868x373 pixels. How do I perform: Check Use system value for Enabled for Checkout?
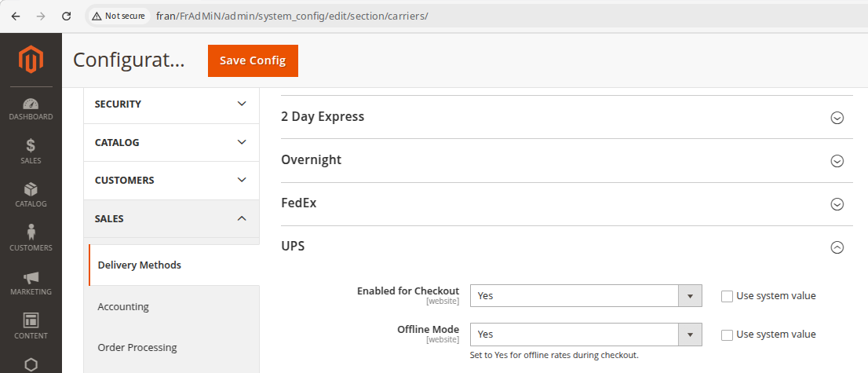click(x=727, y=296)
